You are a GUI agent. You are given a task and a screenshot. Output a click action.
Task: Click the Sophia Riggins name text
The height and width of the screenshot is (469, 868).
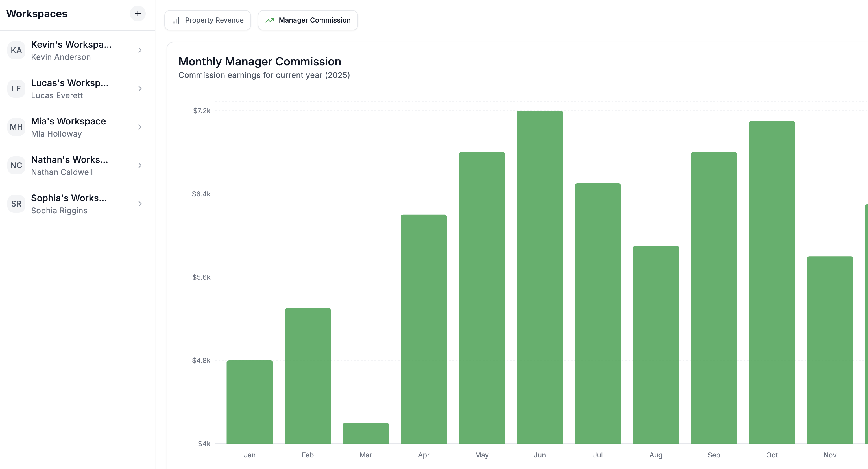point(59,211)
